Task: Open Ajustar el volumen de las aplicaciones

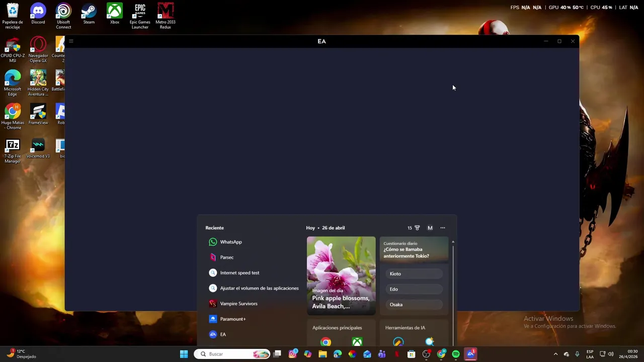Action: tap(254, 288)
